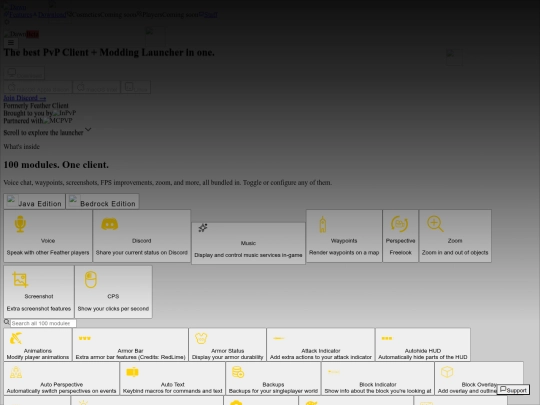Click 'Display and control music services in-game'
The image size is (540, 405).
pyautogui.click(x=248, y=255)
